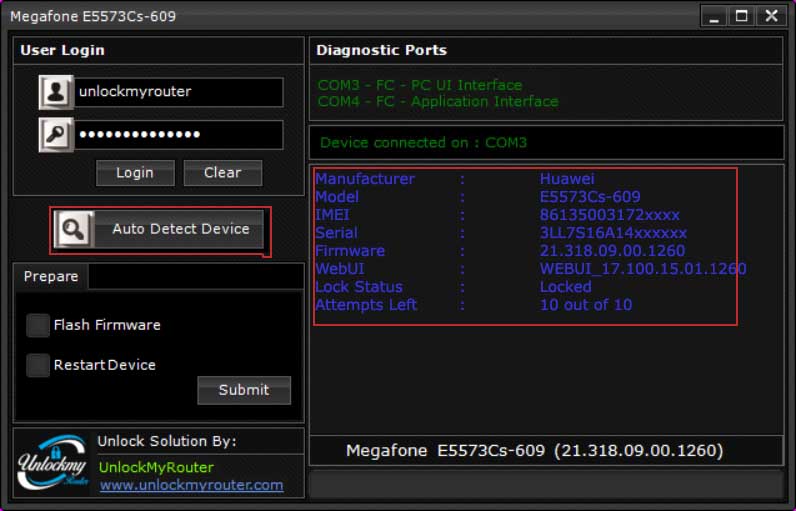Click the Model value E5573Cs-609
The height and width of the screenshot is (511, 796).
click(x=590, y=197)
